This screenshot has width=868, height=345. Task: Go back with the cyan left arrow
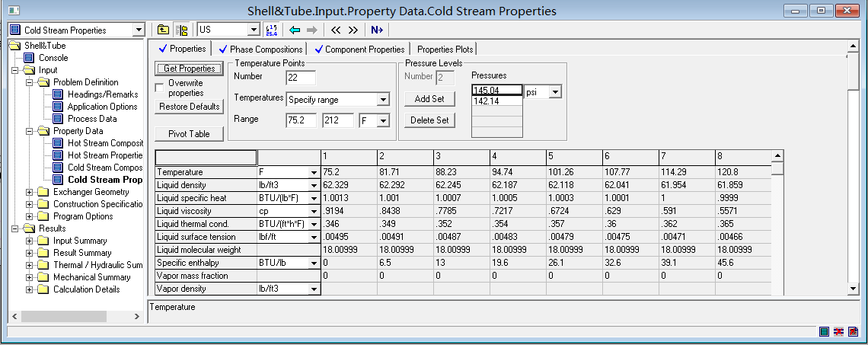point(295,30)
